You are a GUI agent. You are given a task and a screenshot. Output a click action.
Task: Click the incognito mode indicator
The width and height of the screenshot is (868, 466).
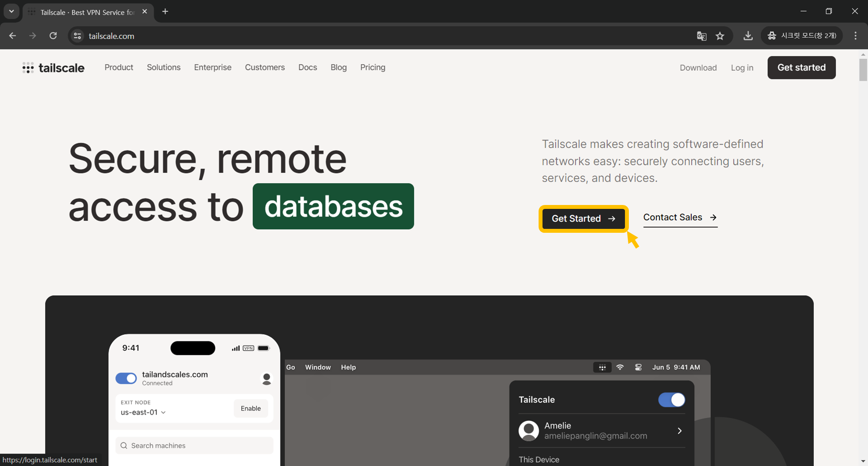(802, 36)
